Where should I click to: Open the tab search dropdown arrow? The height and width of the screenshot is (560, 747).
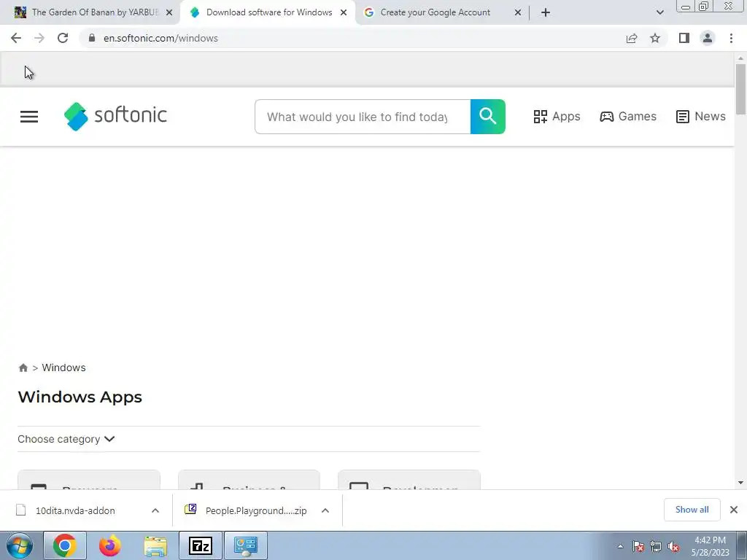coord(659,12)
